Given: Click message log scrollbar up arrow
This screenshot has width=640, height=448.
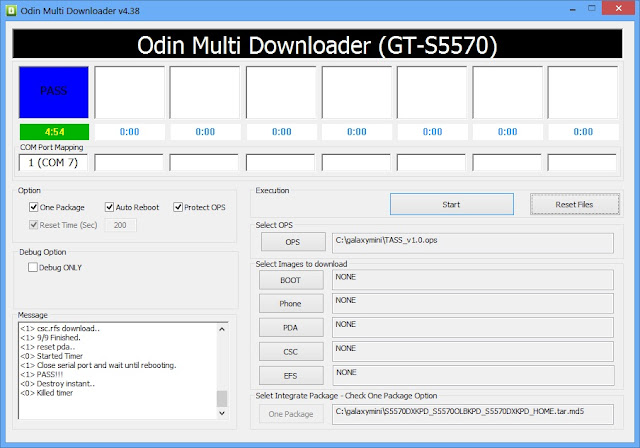Looking at the screenshot, I should (x=222, y=329).
